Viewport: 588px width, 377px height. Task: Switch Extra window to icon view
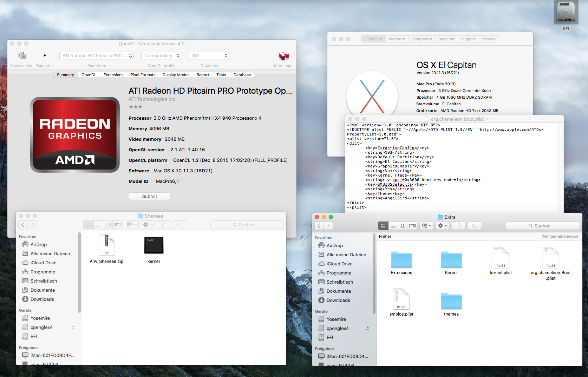[383, 226]
